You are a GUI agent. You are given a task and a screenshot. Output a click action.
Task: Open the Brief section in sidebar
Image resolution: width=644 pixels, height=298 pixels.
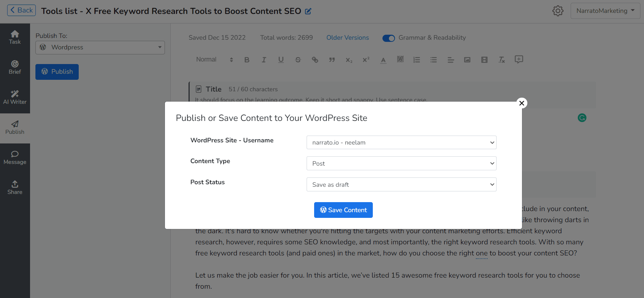(x=15, y=68)
